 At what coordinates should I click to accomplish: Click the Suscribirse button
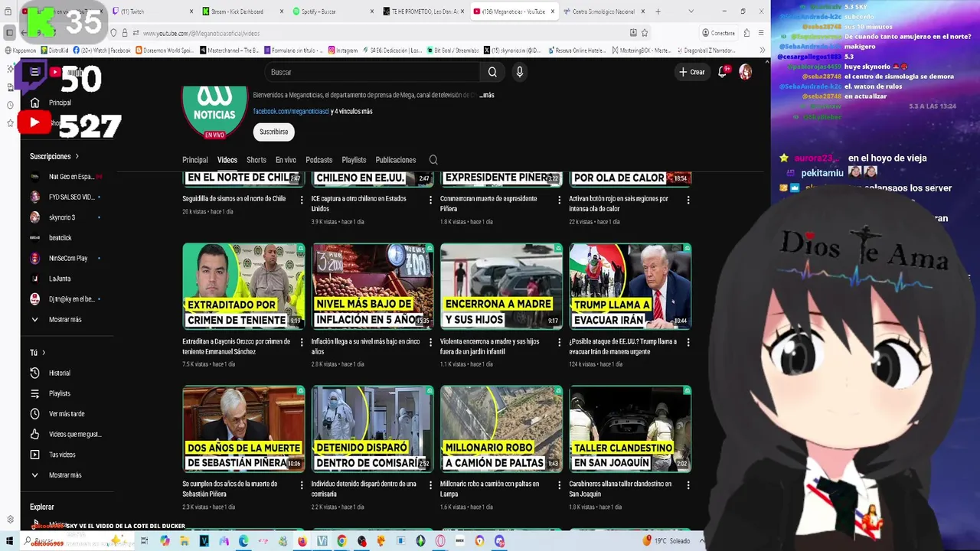(273, 132)
